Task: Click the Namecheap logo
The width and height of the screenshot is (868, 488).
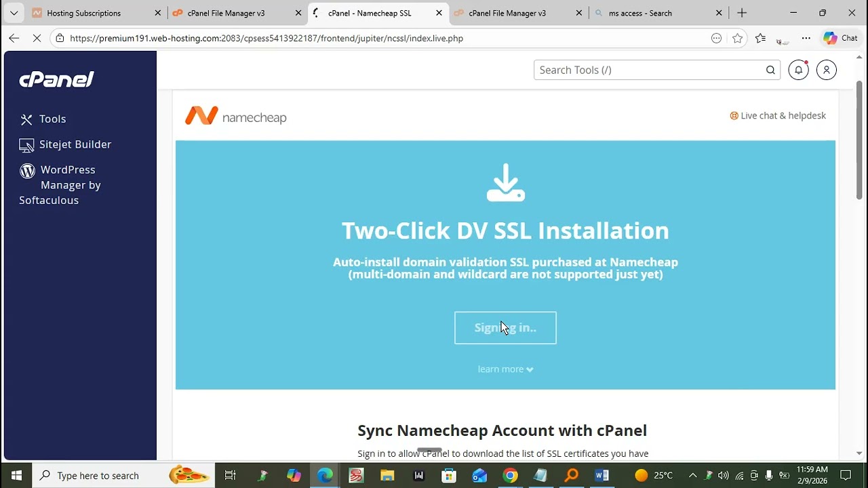Action: pyautogui.click(x=236, y=117)
